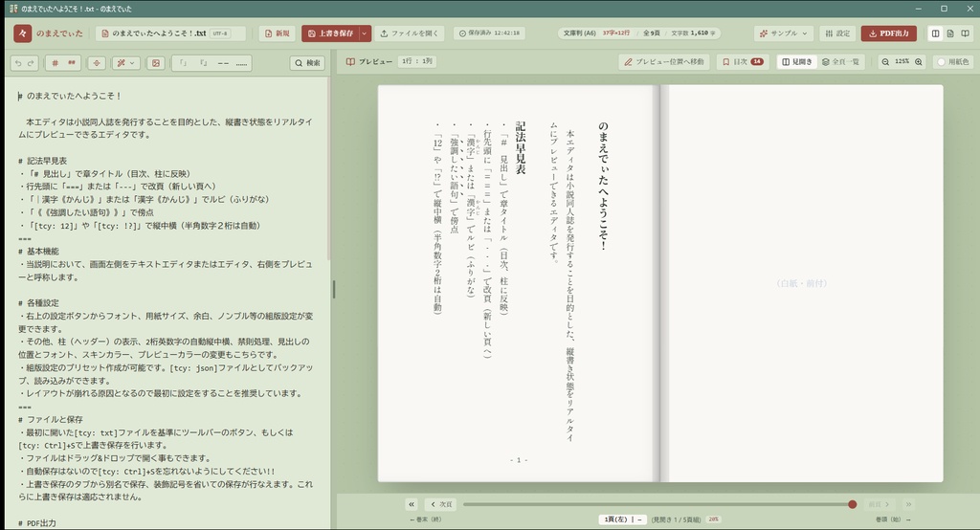The image size is (980, 530).
Task: Click the プレビュー book icon label
Action: [368, 62]
